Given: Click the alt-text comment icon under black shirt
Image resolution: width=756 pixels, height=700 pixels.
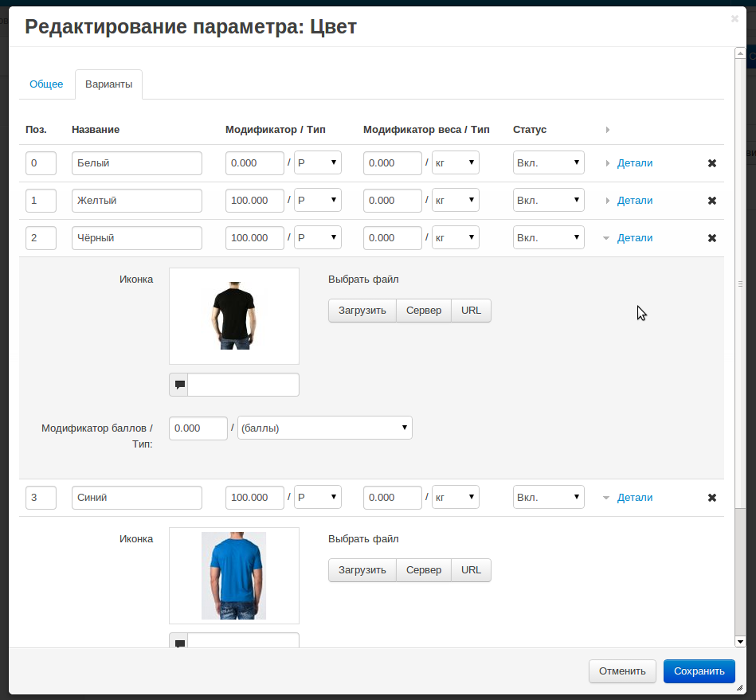Looking at the screenshot, I should [x=179, y=385].
